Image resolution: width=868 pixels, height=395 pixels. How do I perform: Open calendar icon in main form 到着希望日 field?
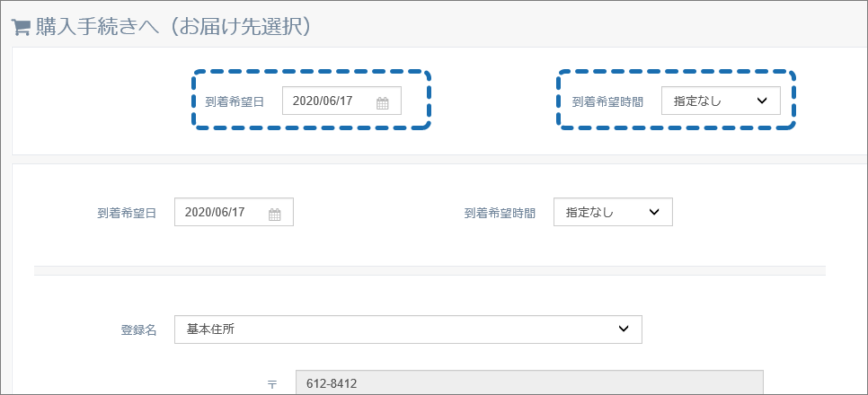click(x=275, y=215)
